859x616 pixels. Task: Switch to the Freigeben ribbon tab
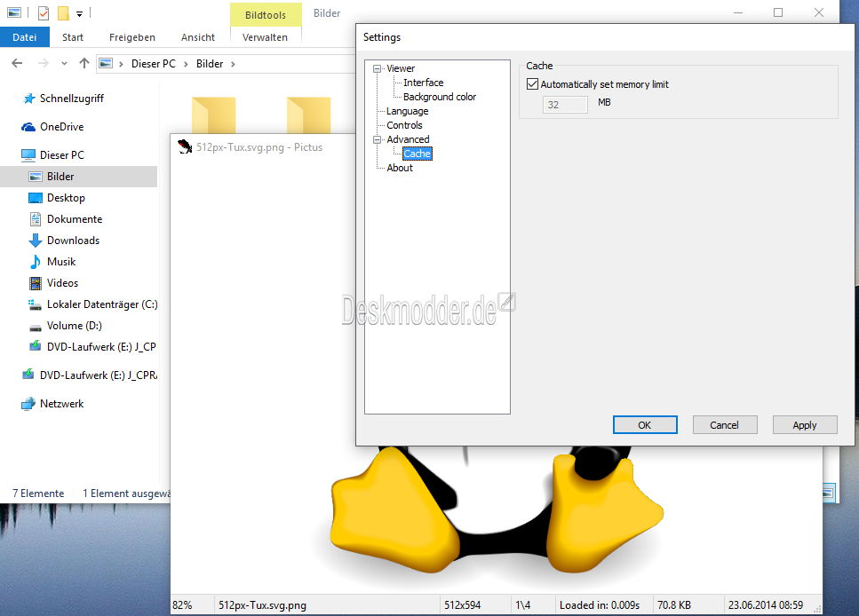tap(132, 37)
